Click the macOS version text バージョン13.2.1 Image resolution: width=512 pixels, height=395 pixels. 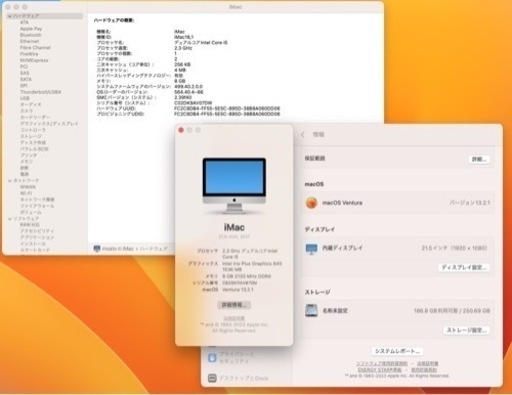pyautogui.click(x=470, y=203)
